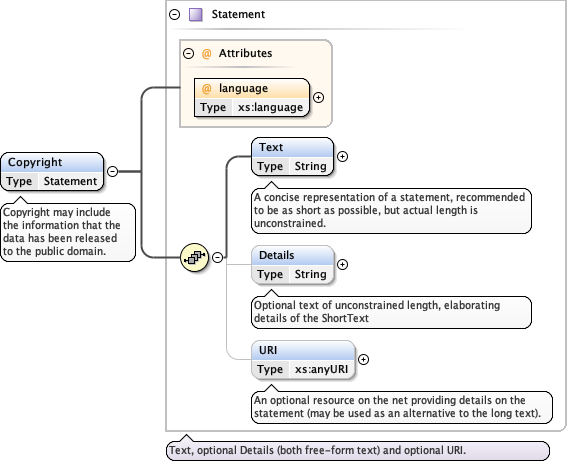The height and width of the screenshot is (464, 568).
Task: Expand the URI element plus button
Action: pyautogui.click(x=363, y=359)
